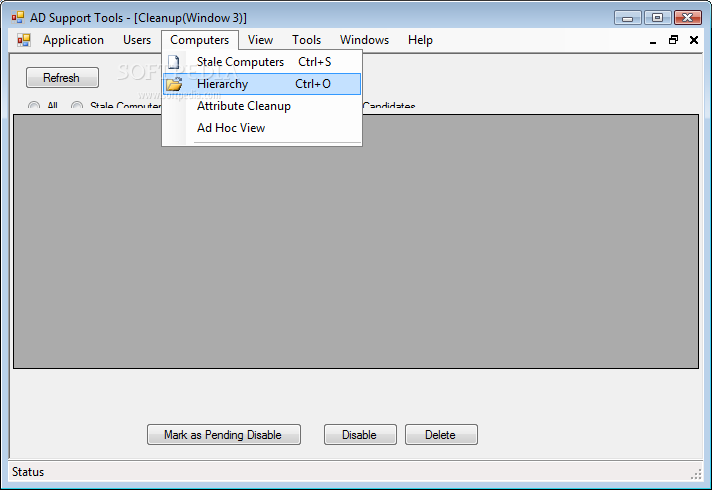
Task: Click the Hierarchy open-folder icon
Action: [x=174, y=84]
